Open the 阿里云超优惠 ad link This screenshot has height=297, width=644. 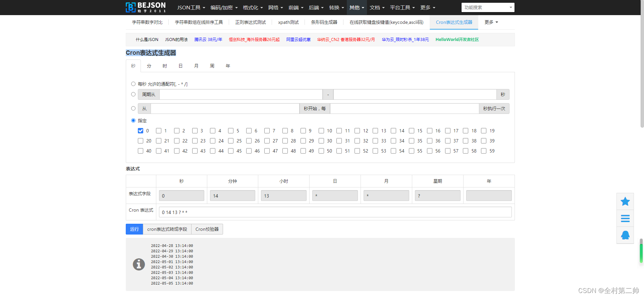click(299, 40)
